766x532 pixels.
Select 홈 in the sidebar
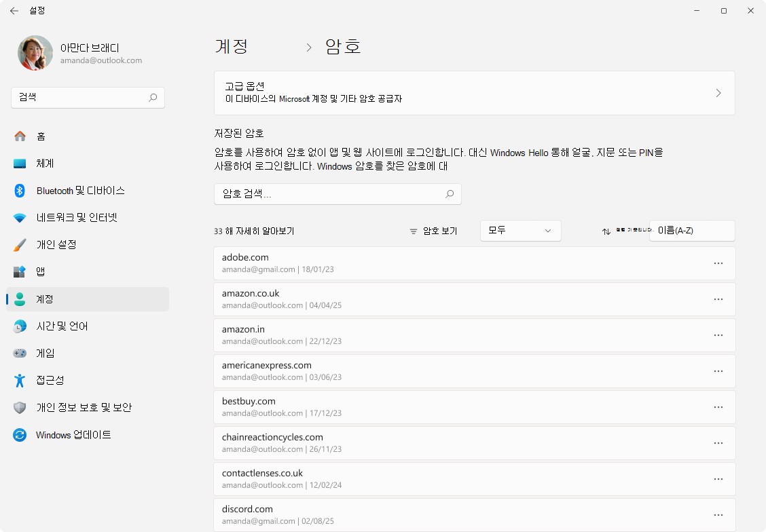(88, 136)
